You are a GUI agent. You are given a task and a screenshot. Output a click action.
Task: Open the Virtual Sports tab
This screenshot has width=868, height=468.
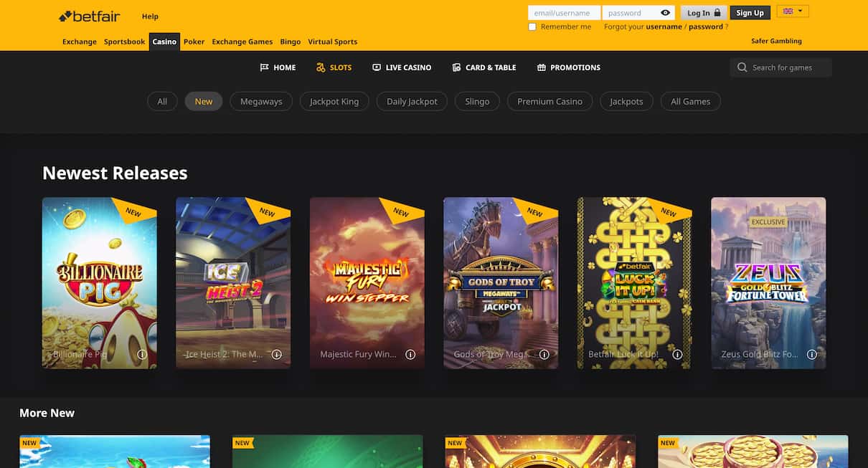(x=333, y=42)
